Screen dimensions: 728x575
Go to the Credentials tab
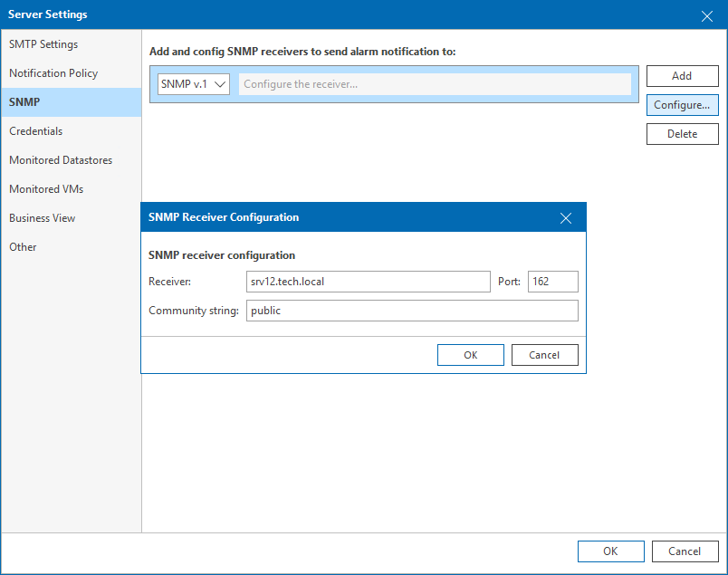pyautogui.click(x=36, y=131)
